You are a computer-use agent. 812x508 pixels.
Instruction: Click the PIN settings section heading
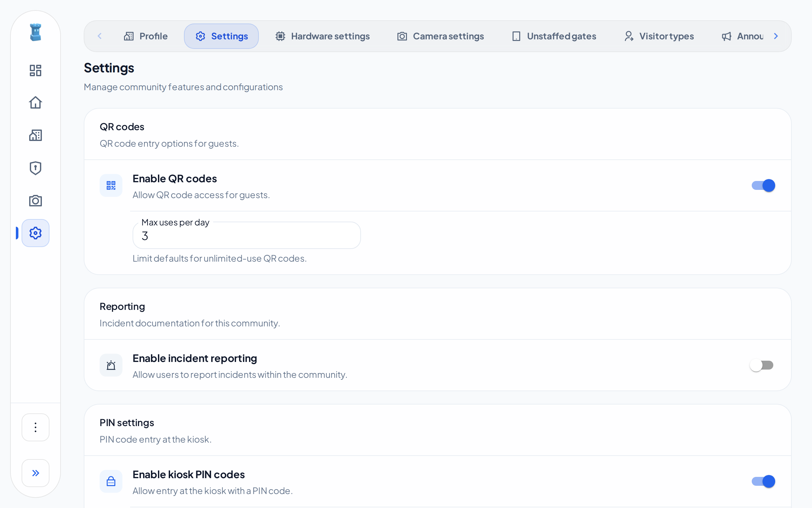tap(127, 422)
